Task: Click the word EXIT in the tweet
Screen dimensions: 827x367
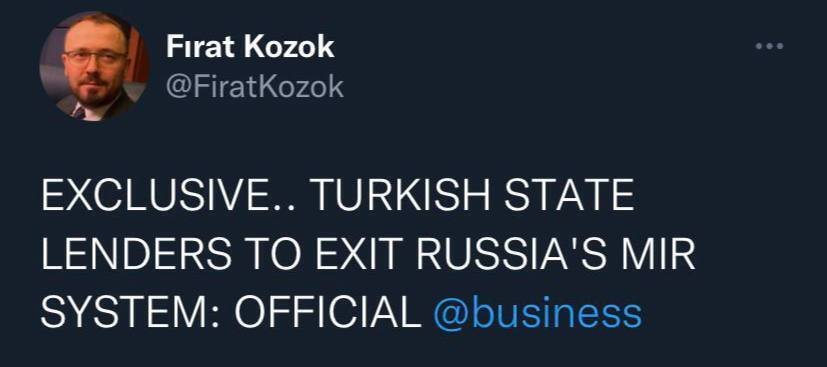Action: 357,255
